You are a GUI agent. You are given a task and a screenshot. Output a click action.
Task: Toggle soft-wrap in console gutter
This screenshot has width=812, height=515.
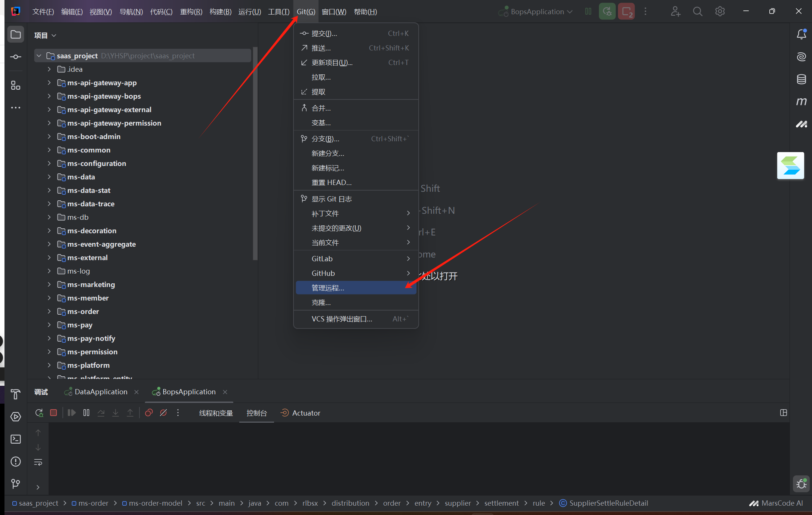point(38,462)
